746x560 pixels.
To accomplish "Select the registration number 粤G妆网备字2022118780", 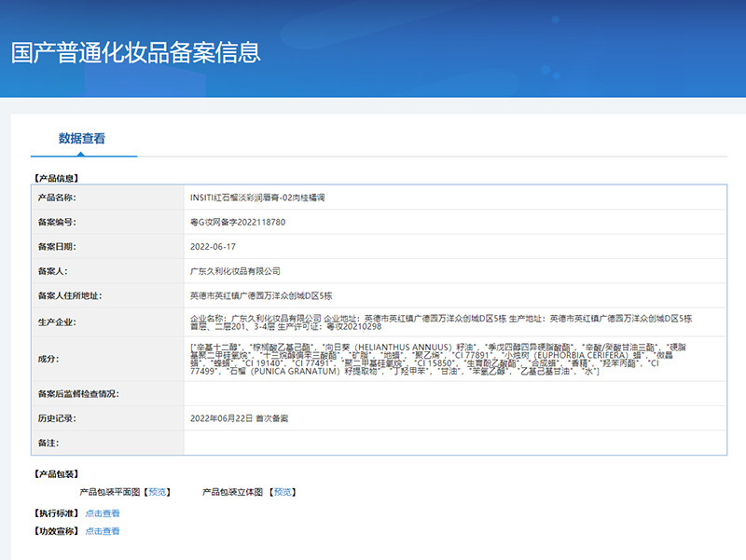I will point(238,222).
